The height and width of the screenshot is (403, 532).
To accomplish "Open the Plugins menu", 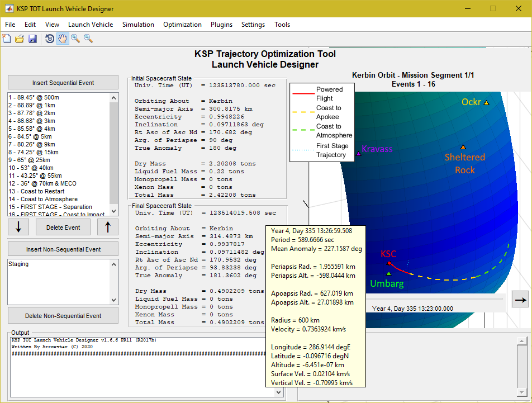I will coord(221,25).
